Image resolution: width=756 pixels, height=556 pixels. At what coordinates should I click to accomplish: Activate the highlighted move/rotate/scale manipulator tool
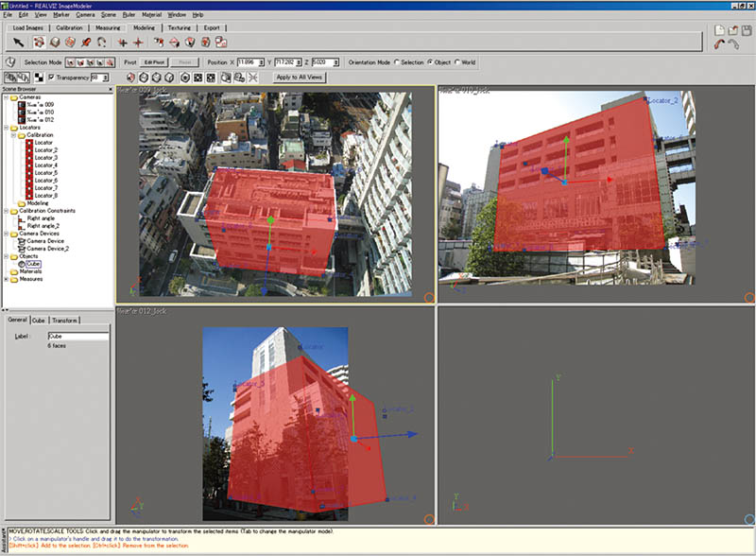[x=39, y=43]
